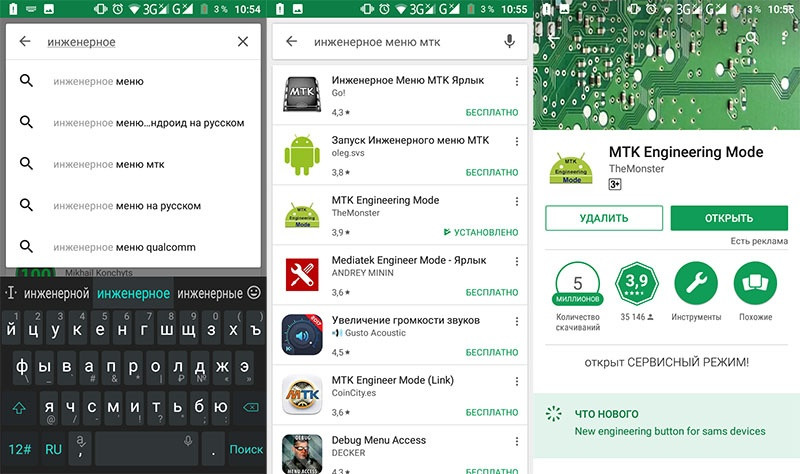Tap microphone voice search icon
Screen dimensions: 800x474
click(509, 41)
